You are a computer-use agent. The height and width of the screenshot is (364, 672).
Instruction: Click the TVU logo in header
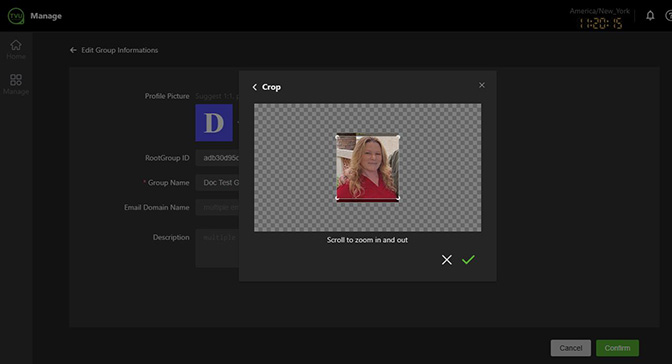click(16, 16)
